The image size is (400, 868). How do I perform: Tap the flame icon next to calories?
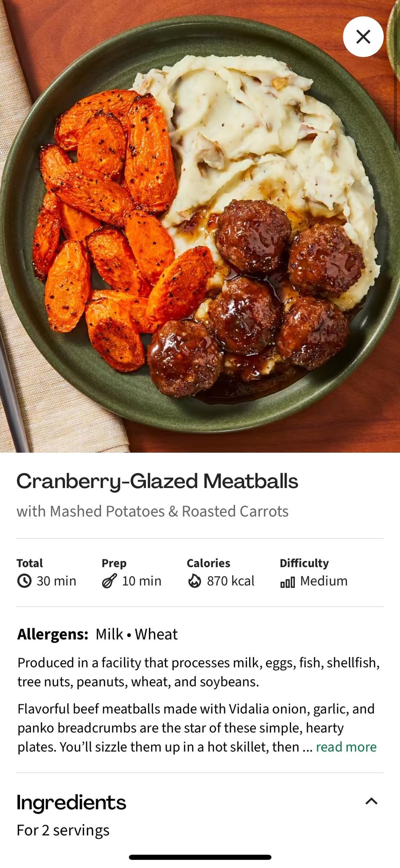(194, 581)
